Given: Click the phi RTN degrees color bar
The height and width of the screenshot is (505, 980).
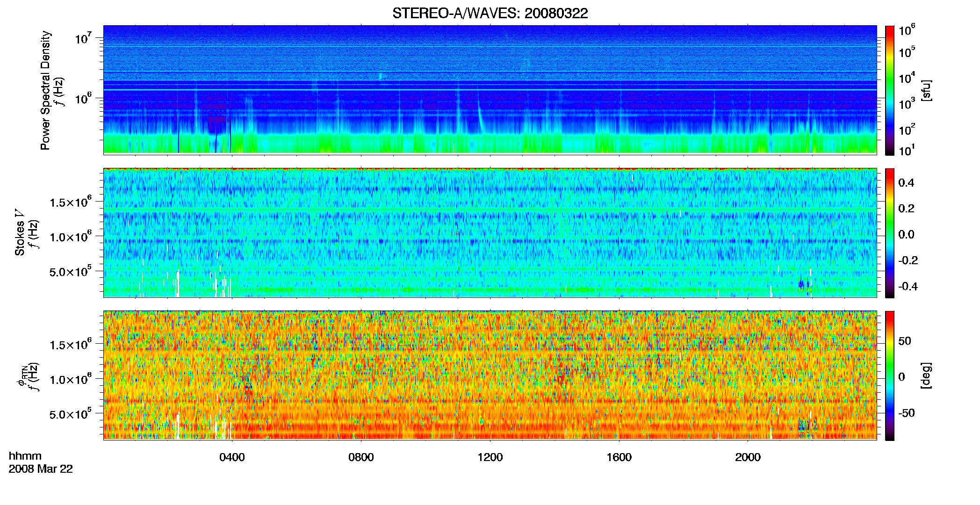Looking at the screenshot, I should [890, 375].
